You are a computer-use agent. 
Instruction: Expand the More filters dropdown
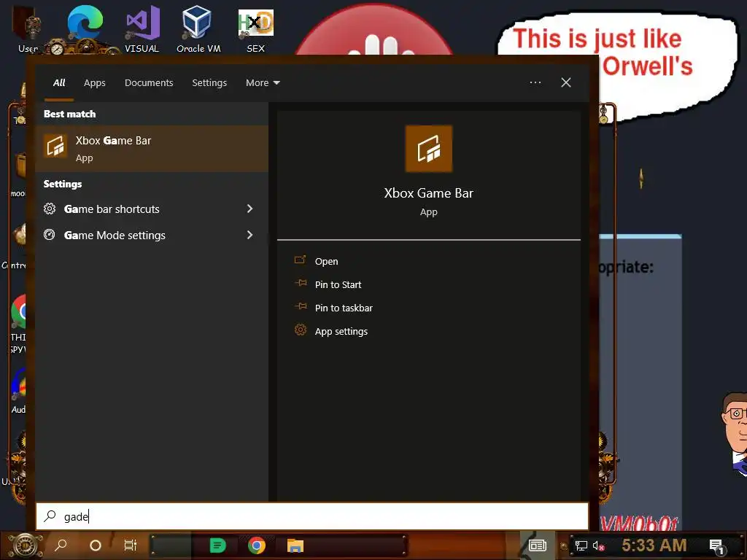(x=263, y=82)
